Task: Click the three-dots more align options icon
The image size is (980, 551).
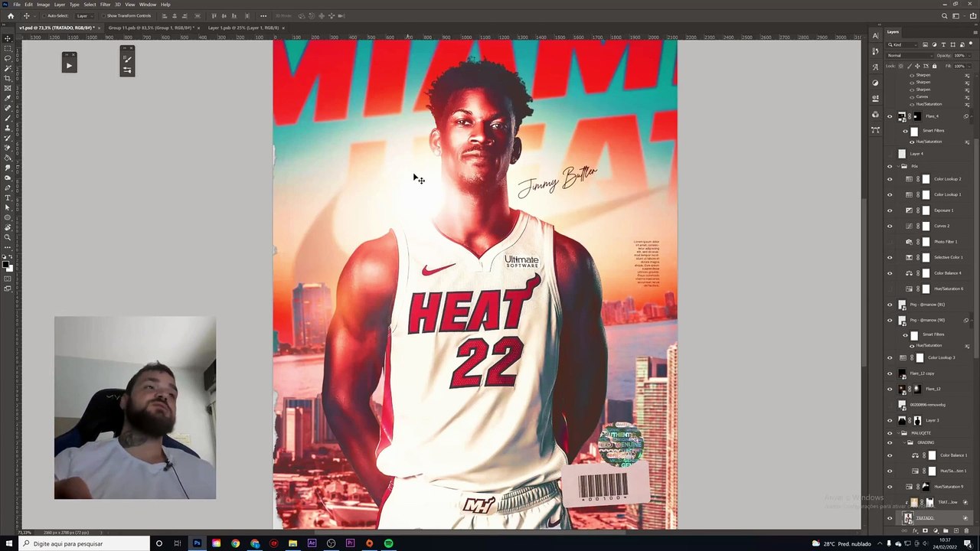Action: click(x=263, y=16)
